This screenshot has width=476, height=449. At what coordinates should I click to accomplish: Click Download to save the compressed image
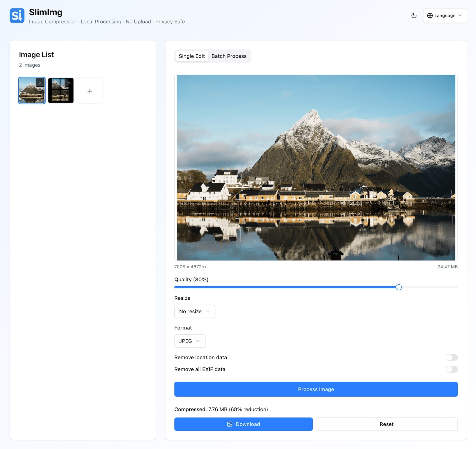pos(243,424)
